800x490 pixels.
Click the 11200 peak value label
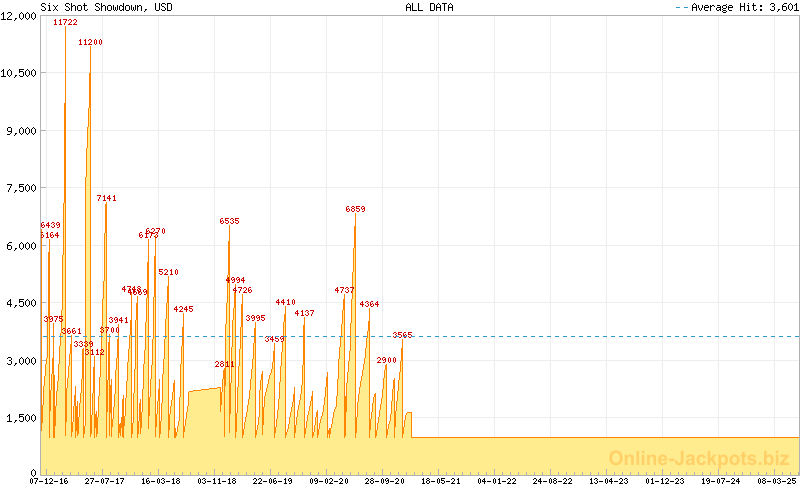90,42
